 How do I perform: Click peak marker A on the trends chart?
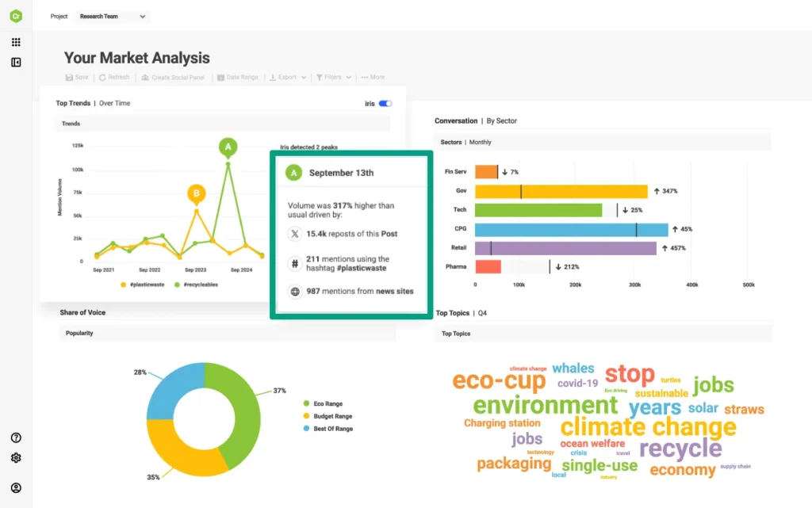pyautogui.click(x=228, y=147)
